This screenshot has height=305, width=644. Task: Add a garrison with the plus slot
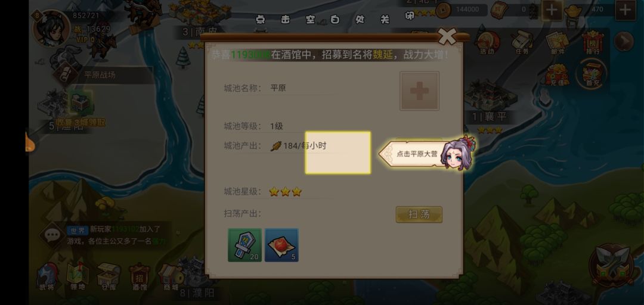[419, 91]
